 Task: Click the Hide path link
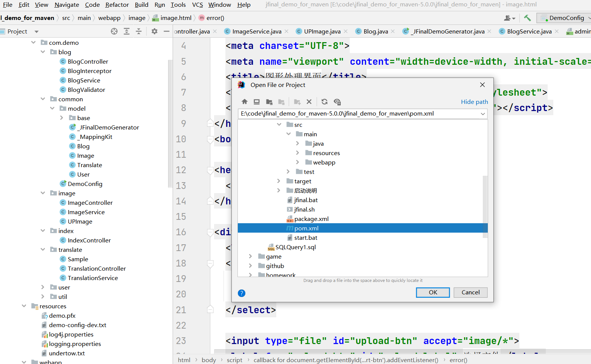click(474, 102)
